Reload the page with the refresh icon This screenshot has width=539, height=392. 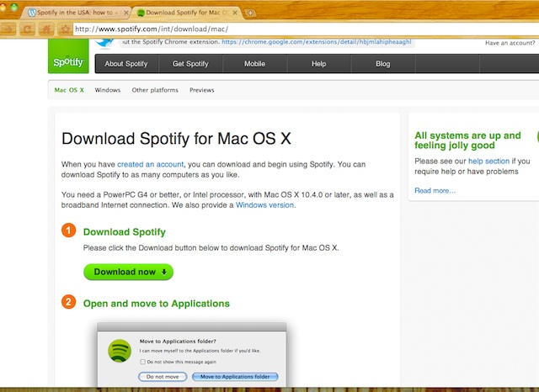[27, 29]
